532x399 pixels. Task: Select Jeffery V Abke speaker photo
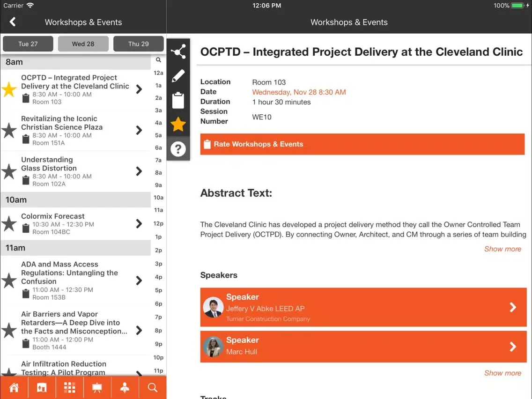click(213, 307)
